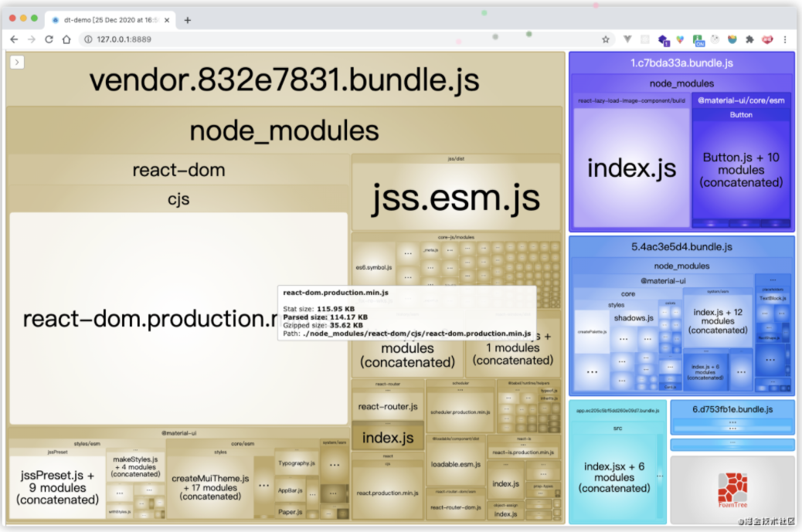Open the Vue devtools extension icon
Image resolution: width=802 pixels, height=532 pixels.
click(627, 39)
